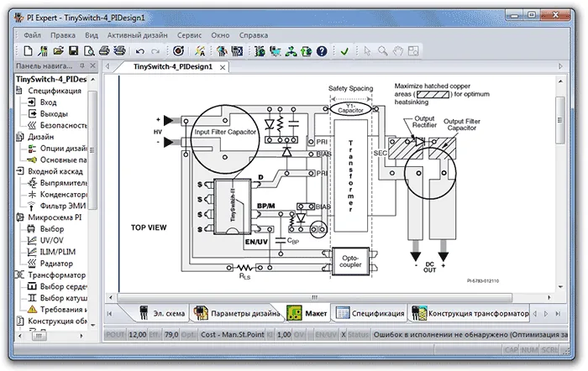588x371 pixels.
Task: Print the current document
Action: [x=104, y=51]
